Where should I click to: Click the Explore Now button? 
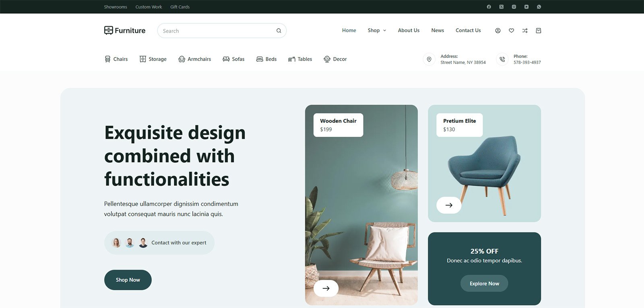[484, 283]
